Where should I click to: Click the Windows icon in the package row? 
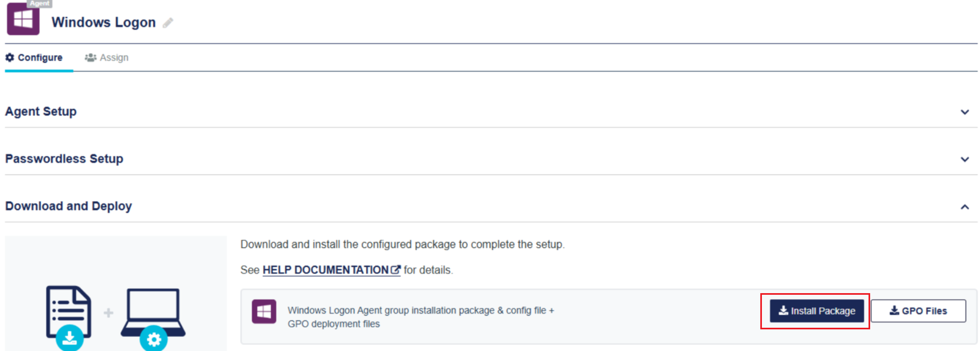pos(264,312)
